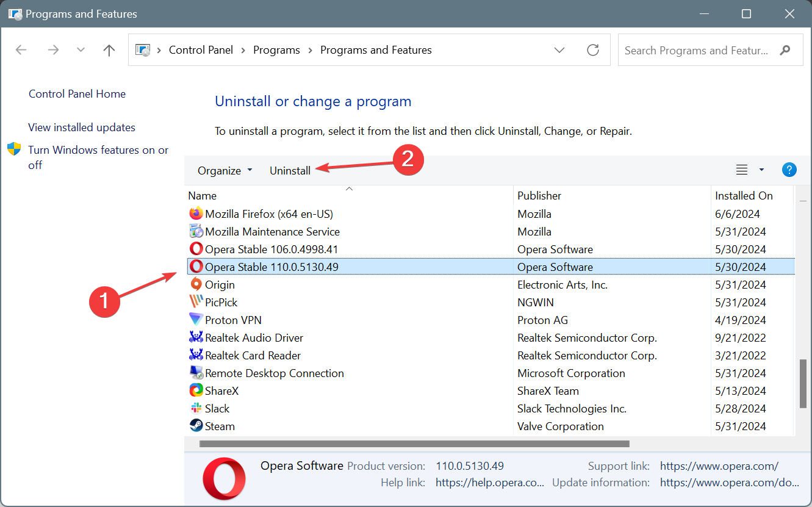The height and width of the screenshot is (507, 812).
Task: Click the Opera Stable 106.0.4998.41 icon
Action: [x=196, y=249]
